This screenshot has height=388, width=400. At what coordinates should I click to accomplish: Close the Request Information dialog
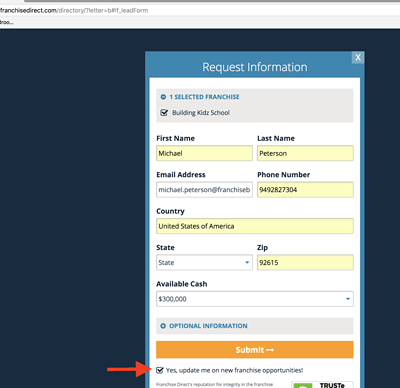pyautogui.click(x=358, y=57)
